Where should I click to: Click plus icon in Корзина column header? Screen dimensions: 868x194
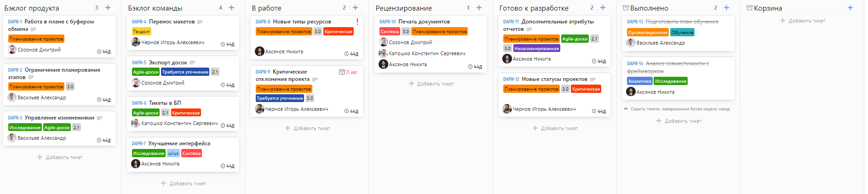(850, 8)
